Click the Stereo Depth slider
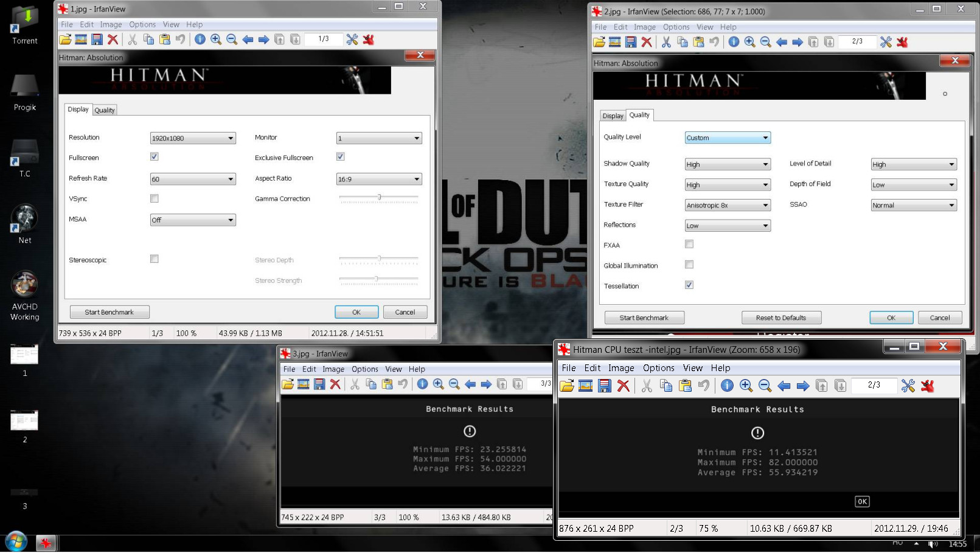The height and width of the screenshot is (553, 980). 379,259
